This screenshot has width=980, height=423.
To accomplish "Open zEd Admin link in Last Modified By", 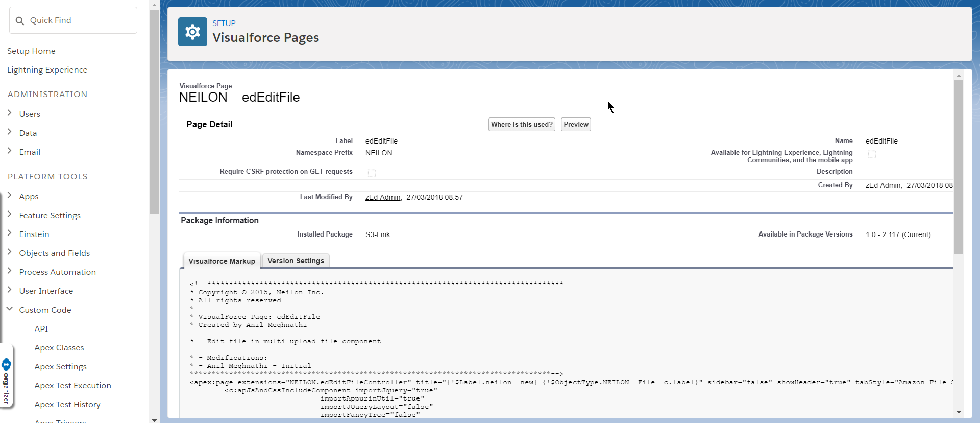I will [383, 197].
